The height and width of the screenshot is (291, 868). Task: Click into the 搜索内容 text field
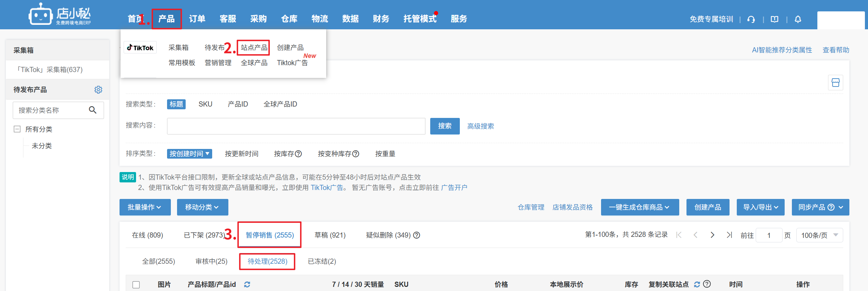[x=296, y=126]
